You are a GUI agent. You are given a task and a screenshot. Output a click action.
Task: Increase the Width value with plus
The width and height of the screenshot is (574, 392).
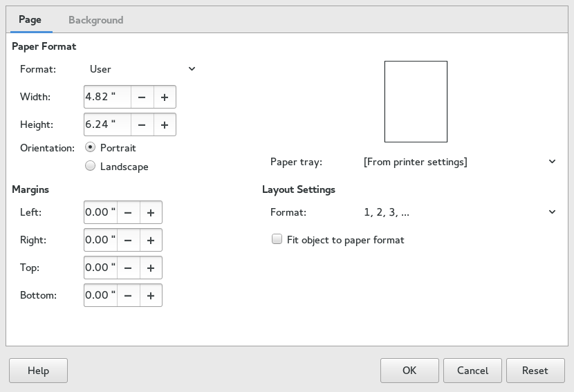tap(165, 97)
